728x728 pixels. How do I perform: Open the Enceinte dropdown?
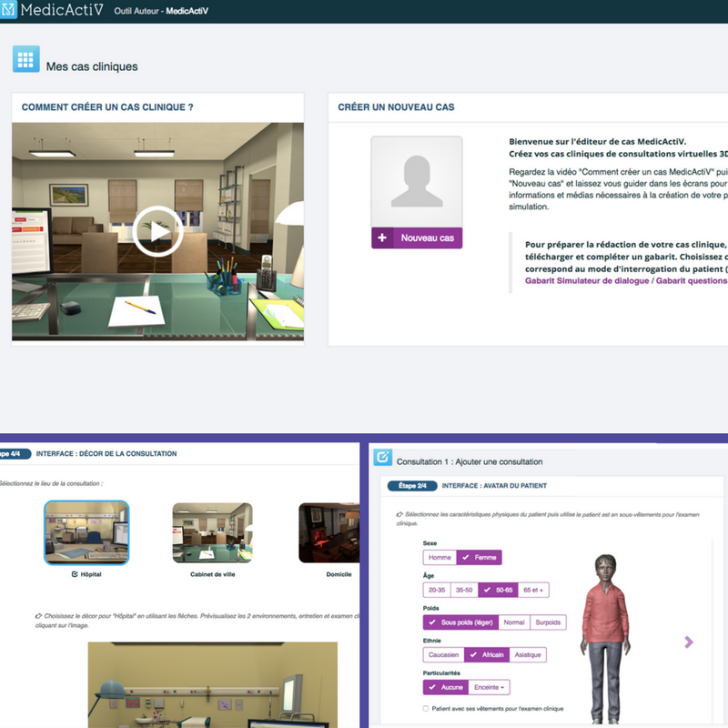[x=489, y=687]
